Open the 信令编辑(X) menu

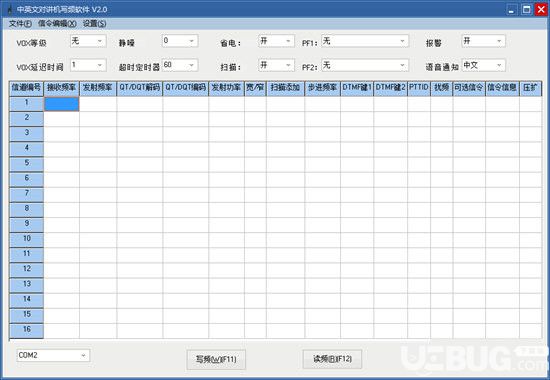coord(57,24)
